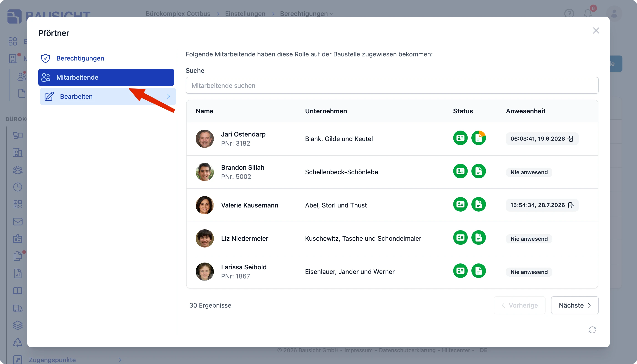The image size is (637, 364).
Task: Open Einstellungen breadcrumb in background page
Action: click(x=245, y=13)
